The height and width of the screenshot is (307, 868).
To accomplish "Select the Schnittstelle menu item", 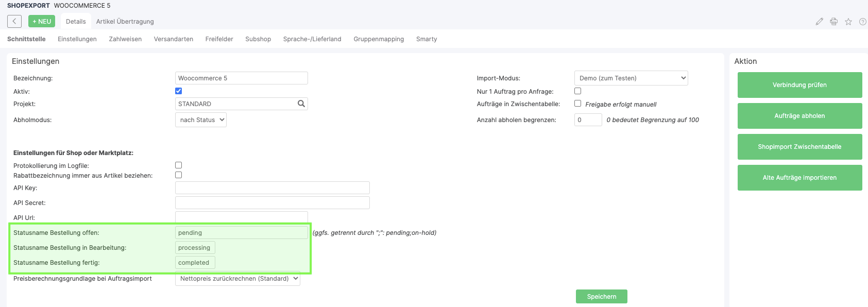I will point(26,39).
